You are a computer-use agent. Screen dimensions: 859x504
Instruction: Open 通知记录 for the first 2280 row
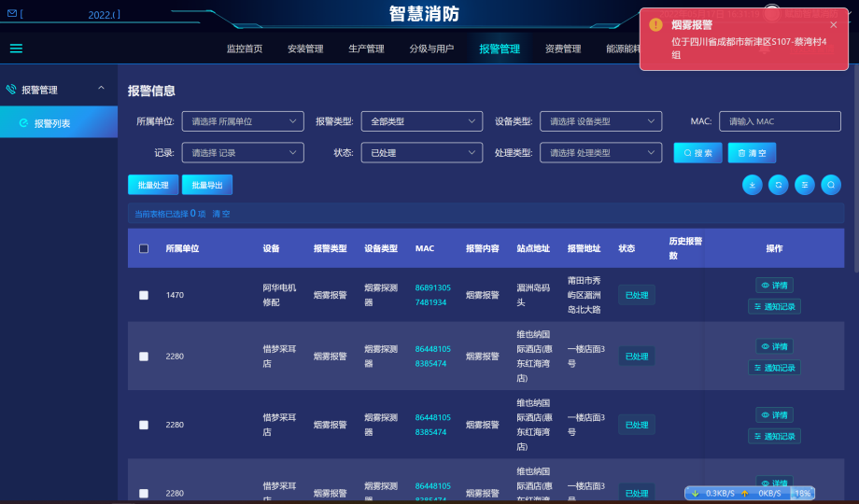point(775,368)
